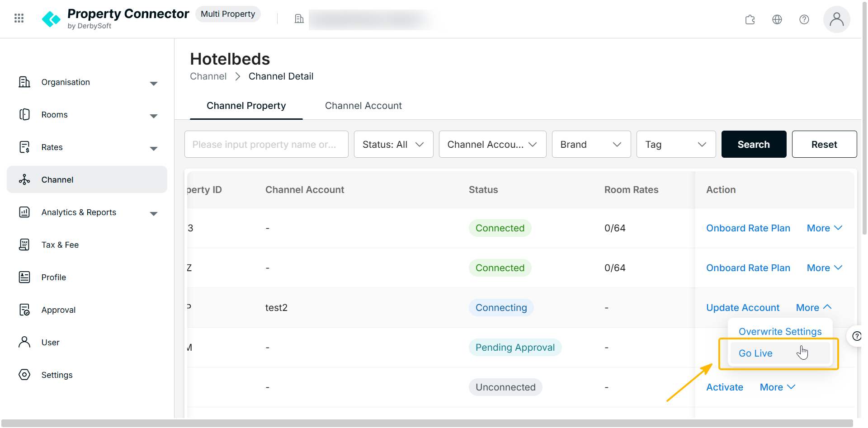This screenshot has height=428, width=868.
Task: Click the Analytics & Reports chart icon
Action: pyautogui.click(x=24, y=212)
